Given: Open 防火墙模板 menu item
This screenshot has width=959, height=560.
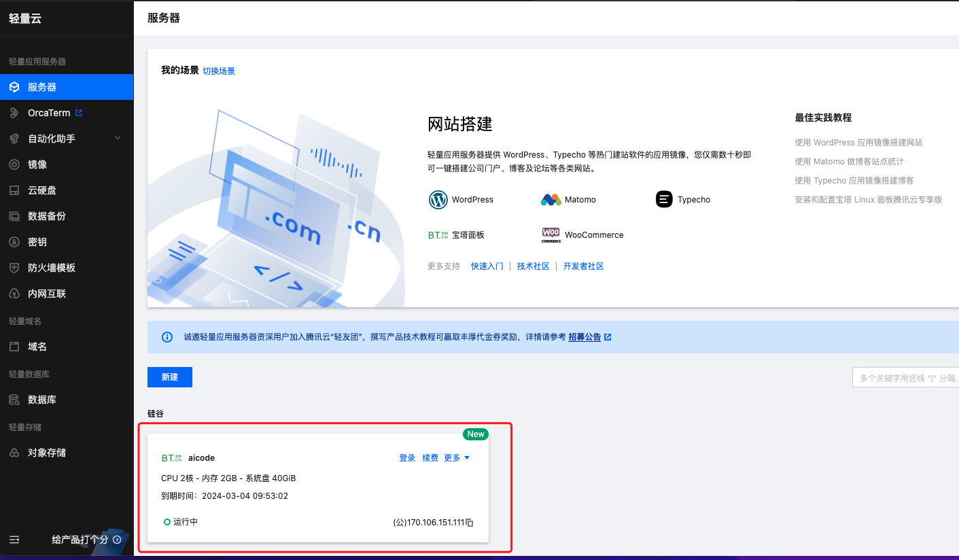Looking at the screenshot, I should pos(67,268).
